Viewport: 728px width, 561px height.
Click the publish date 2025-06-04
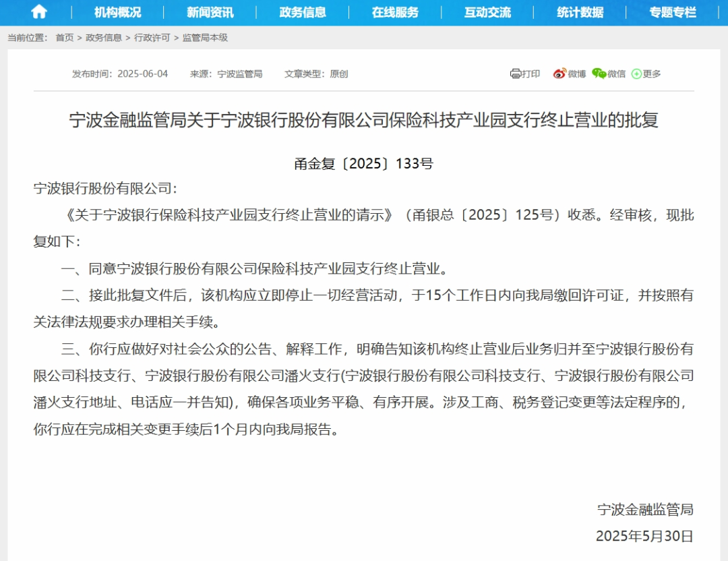pyautogui.click(x=142, y=74)
